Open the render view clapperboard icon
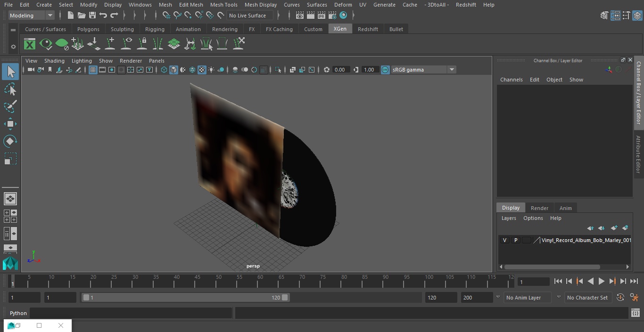The width and height of the screenshot is (644, 332). [311, 16]
